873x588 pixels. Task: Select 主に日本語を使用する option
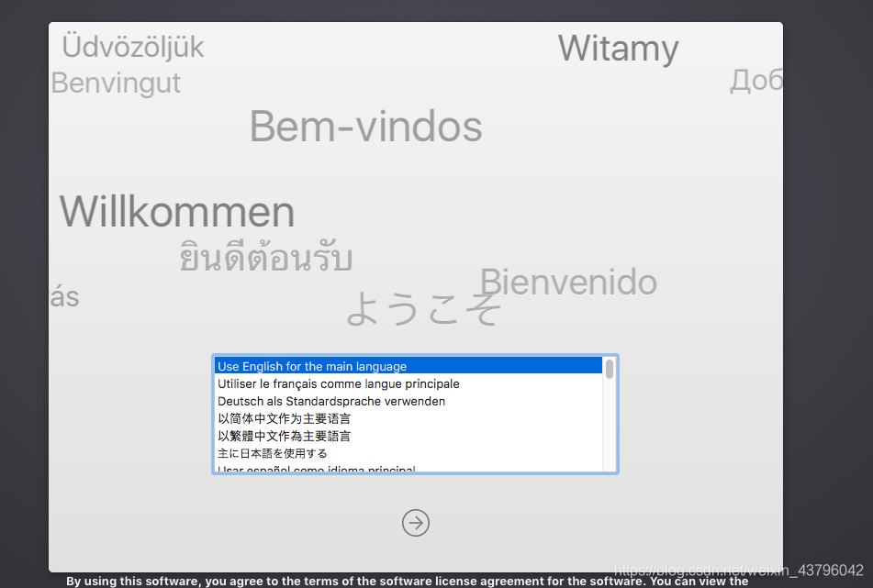pos(409,453)
